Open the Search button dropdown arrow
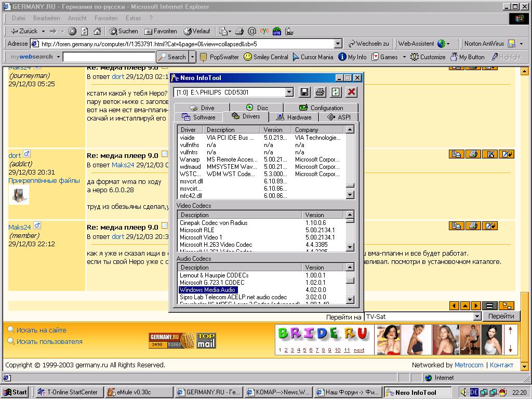The height and width of the screenshot is (399, 532). point(193,57)
